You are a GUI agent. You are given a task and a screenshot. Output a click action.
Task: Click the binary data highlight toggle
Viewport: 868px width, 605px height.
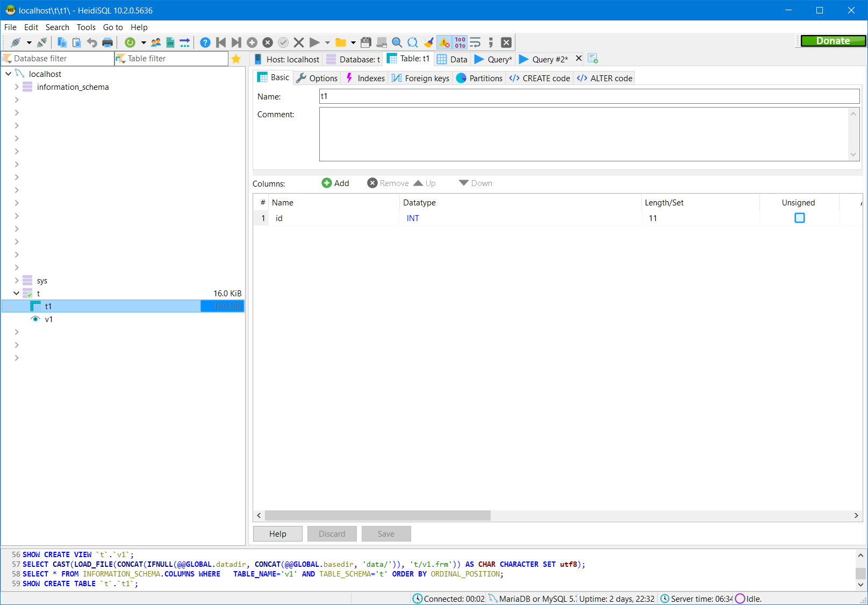(x=460, y=42)
